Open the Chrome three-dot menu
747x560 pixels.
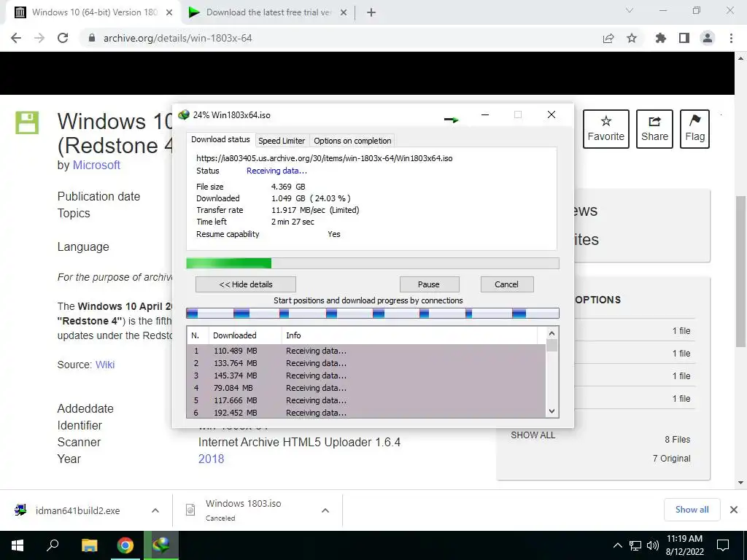click(x=731, y=38)
